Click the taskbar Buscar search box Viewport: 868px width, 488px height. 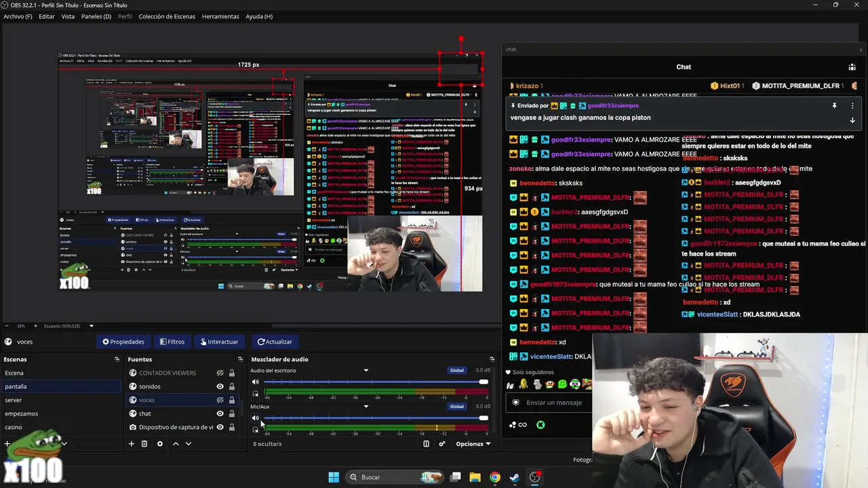[396, 477]
